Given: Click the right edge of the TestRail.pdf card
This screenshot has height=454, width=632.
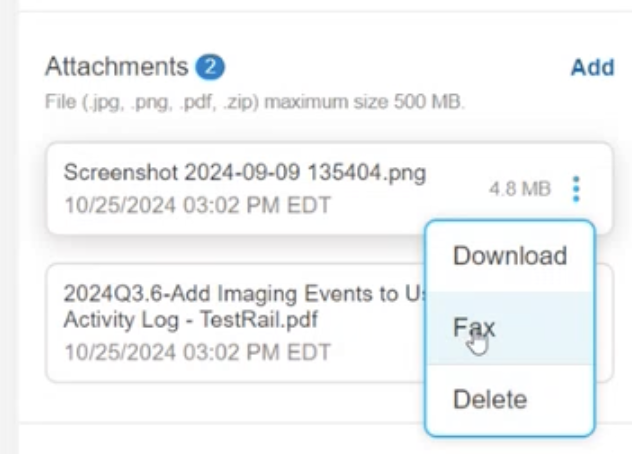Looking at the screenshot, I should 604,323.
